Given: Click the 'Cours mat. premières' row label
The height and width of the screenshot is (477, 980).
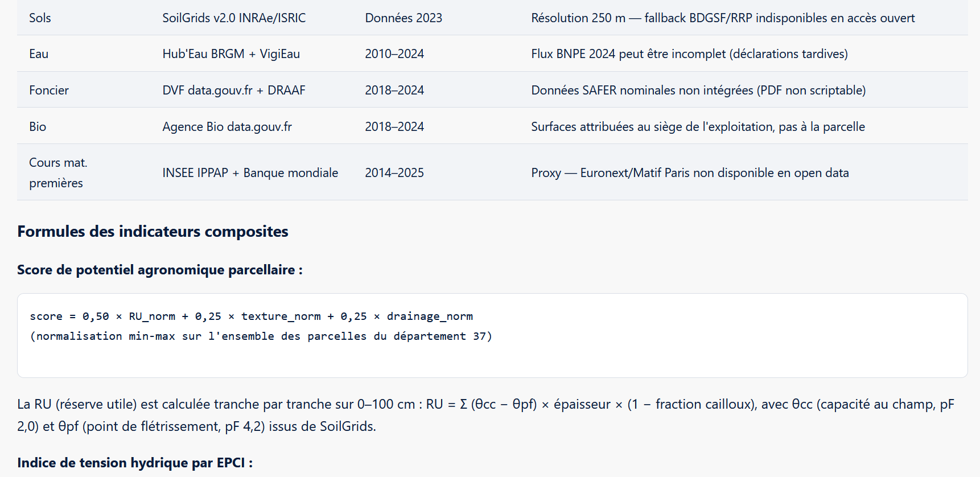Looking at the screenshot, I should pyautogui.click(x=58, y=172).
